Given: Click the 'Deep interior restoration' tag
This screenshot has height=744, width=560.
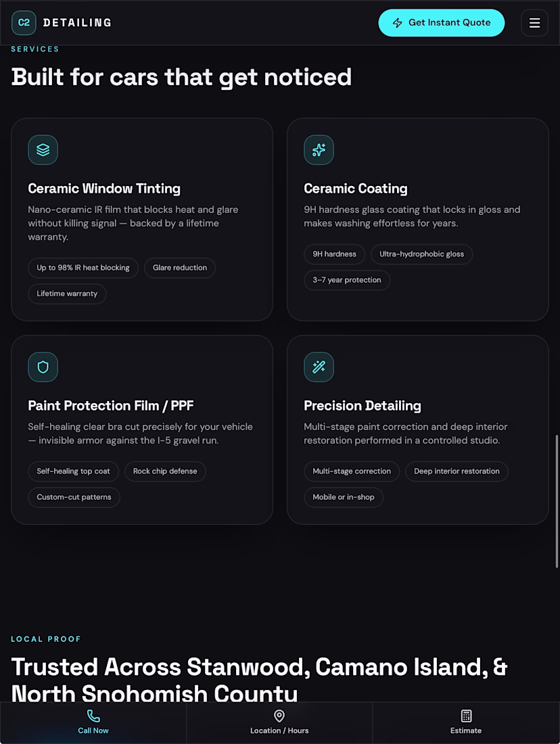Looking at the screenshot, I should (457, 471).
